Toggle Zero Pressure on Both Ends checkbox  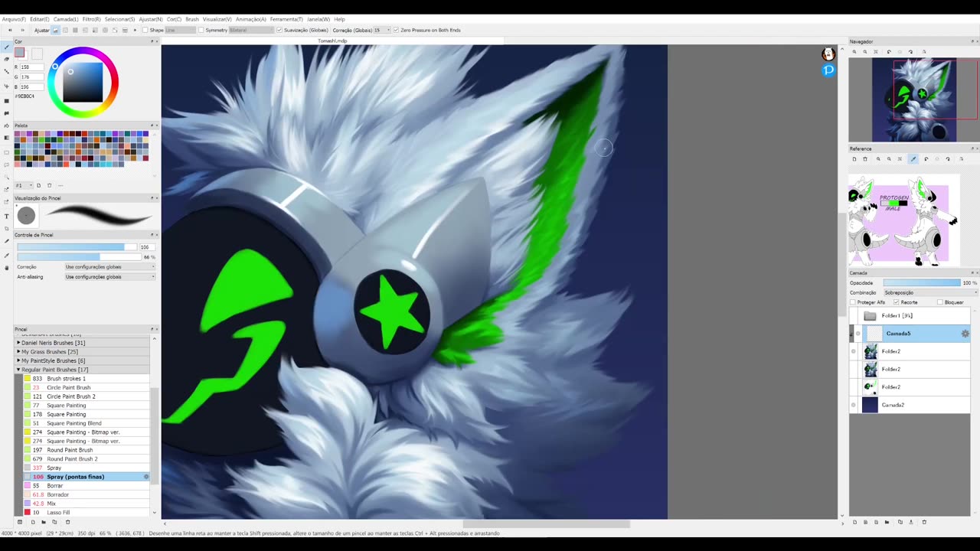click(396, 30)
